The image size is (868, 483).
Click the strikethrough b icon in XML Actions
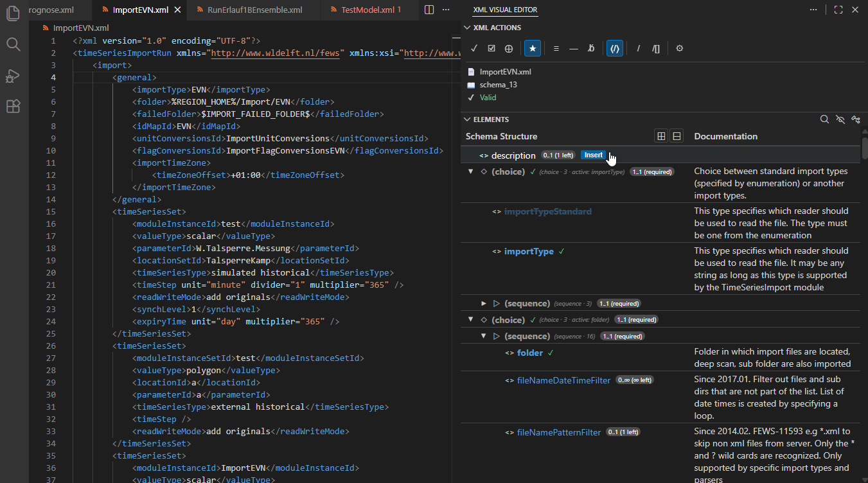point(591,48)
